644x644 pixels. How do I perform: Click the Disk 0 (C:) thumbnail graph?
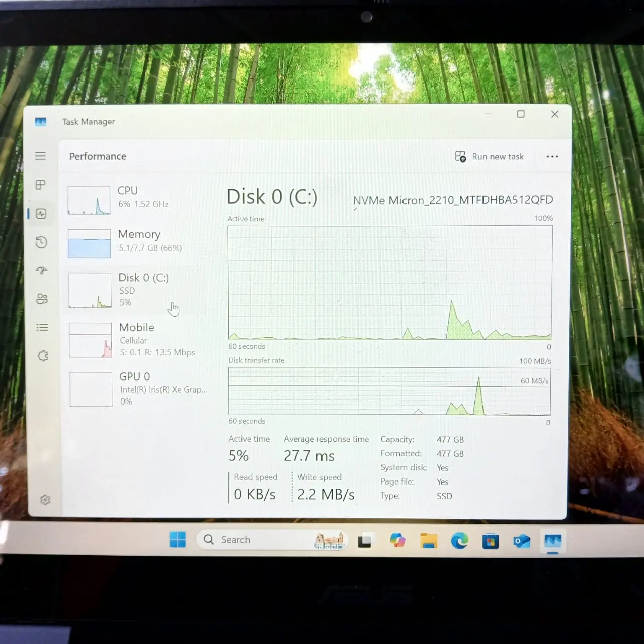point(90,290)
